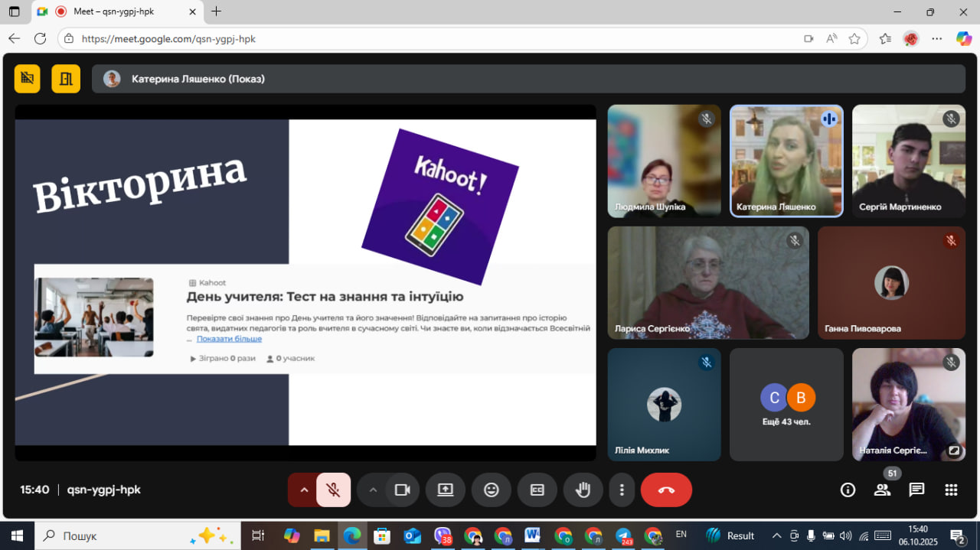Open the emoji reactions button
This screenshot has width=980, height=550.
[492, 490]
